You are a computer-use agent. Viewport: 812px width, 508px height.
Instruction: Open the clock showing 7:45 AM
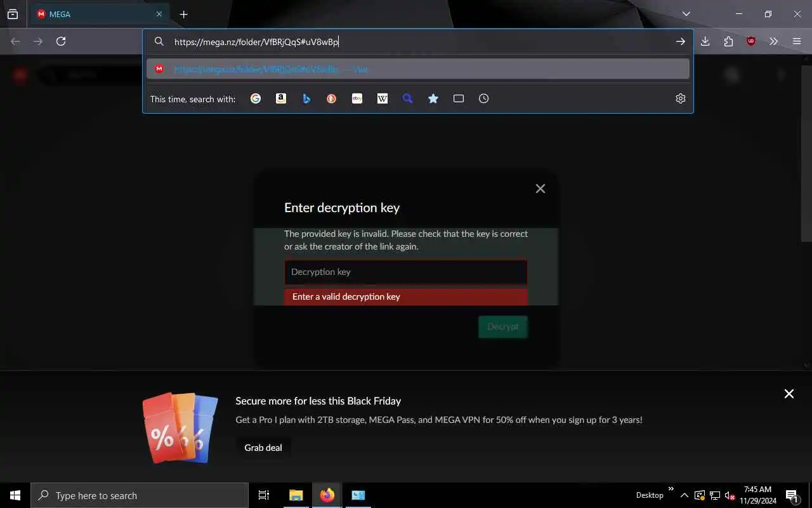coord(757,495)
